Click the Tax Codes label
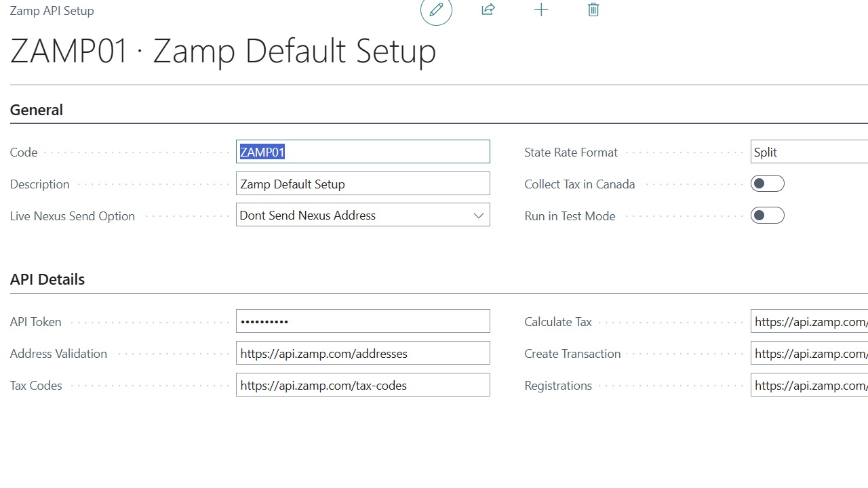Viewport: 868px width, 488px height. click(x=36, y=386)
